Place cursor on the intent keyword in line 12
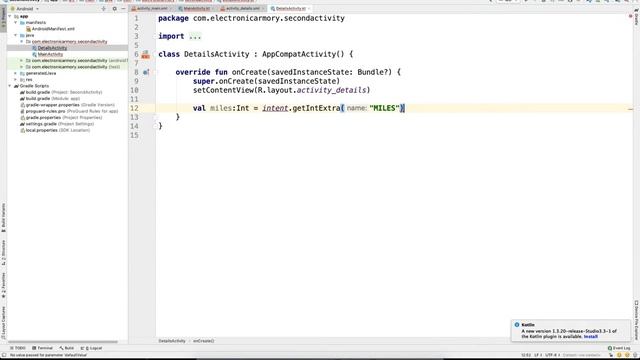Screen dimensions: 640x360 point(275,108)
